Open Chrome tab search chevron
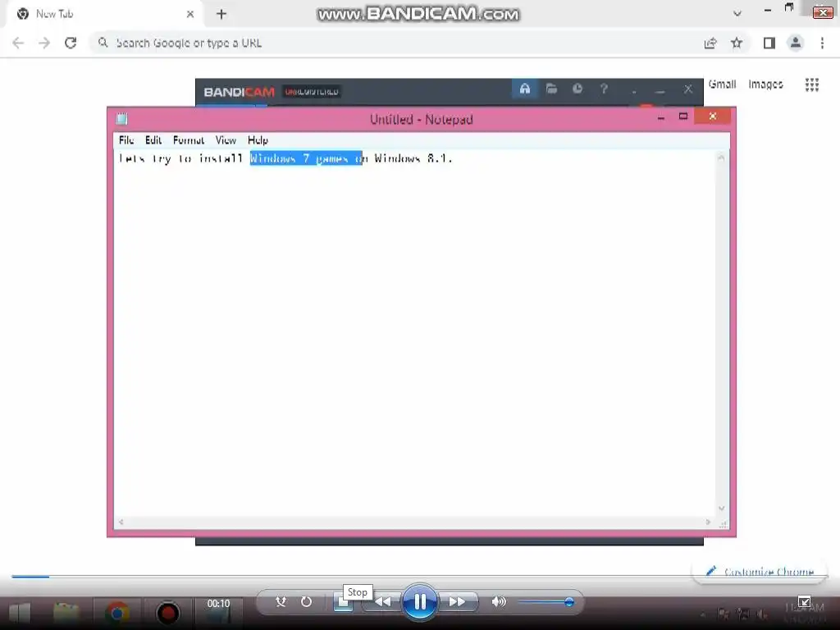The height and width of the screenshot is (630, 840). 737,14
